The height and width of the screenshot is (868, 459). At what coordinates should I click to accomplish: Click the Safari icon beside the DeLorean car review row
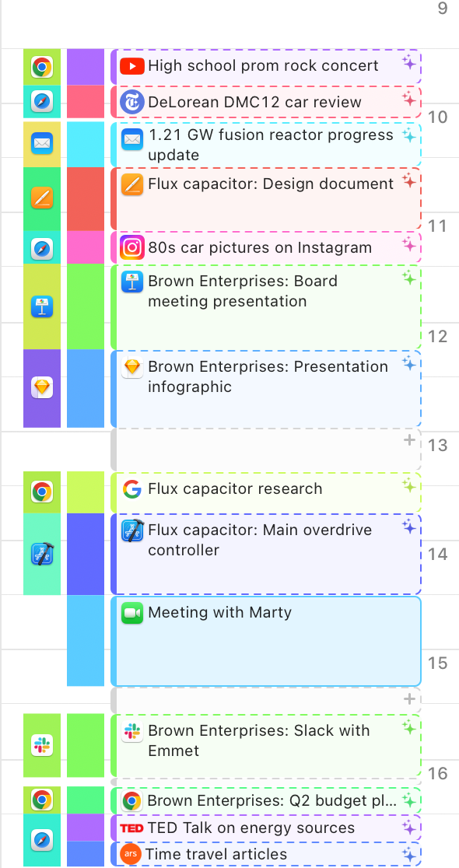[x=42, y=102]
